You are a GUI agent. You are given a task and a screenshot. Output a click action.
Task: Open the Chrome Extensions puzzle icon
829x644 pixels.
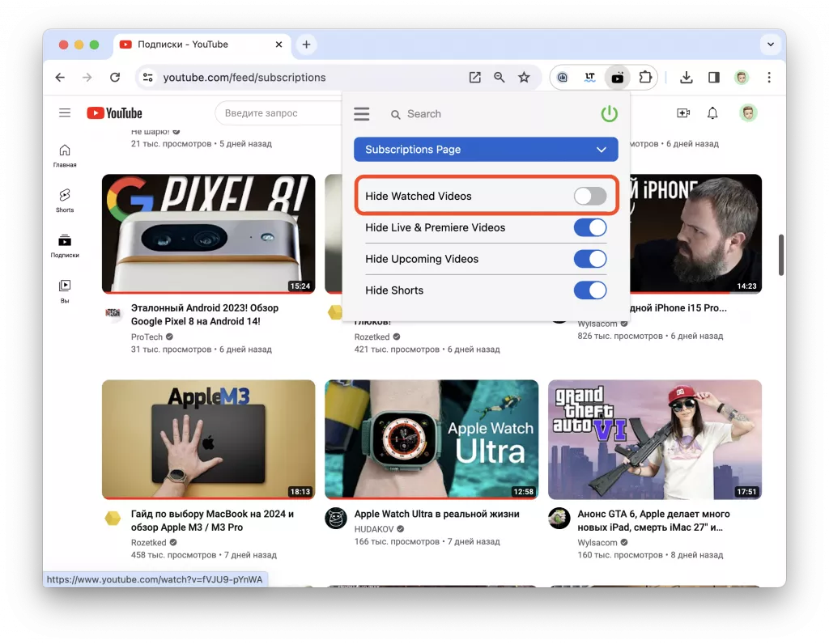pos(645,77)
